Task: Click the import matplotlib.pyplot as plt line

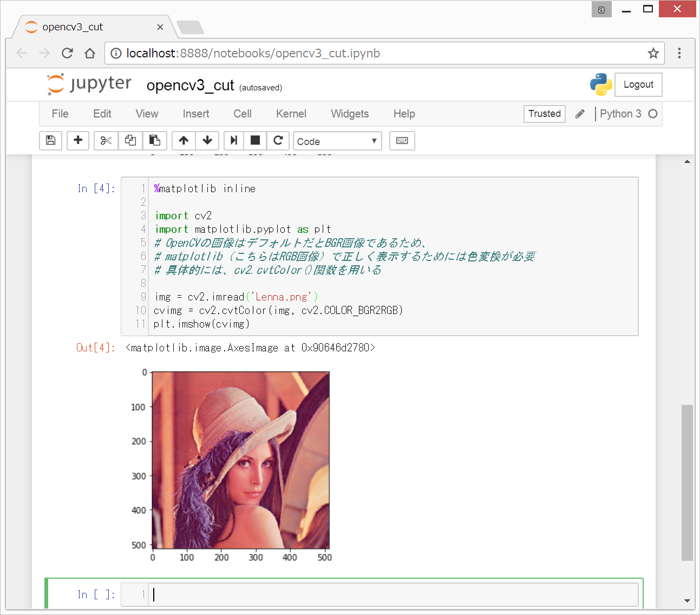Action: (x=243, y=229)
